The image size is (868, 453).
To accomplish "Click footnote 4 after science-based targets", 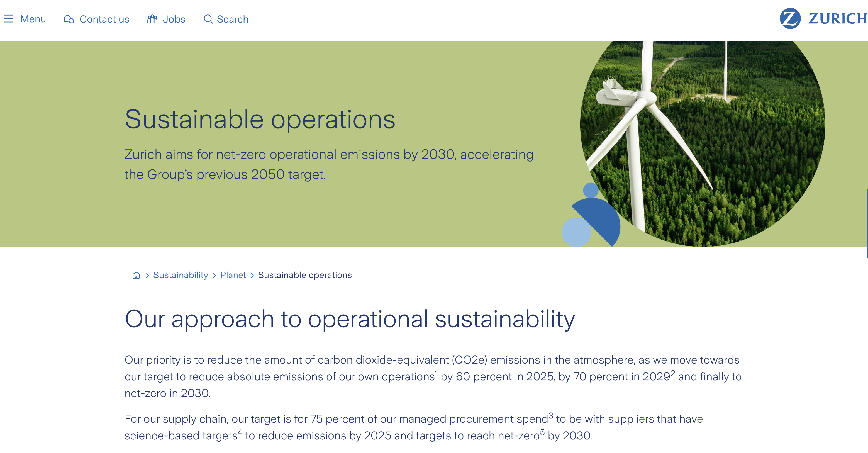I will [240, 432].
